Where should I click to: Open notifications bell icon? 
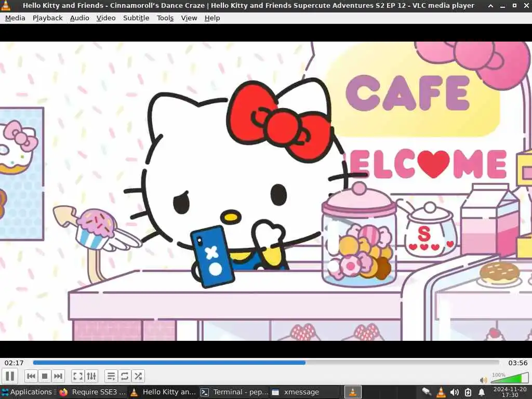tap(482, 393)
